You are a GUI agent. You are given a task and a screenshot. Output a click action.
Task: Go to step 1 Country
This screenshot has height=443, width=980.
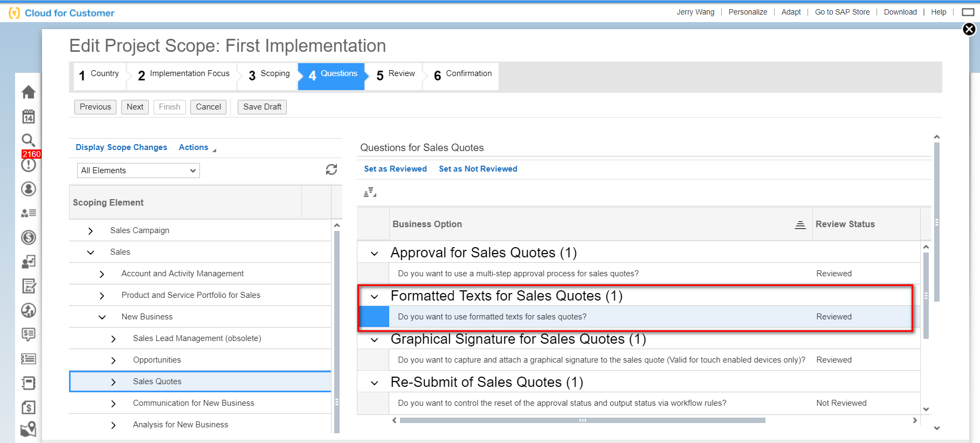(99, 76)
